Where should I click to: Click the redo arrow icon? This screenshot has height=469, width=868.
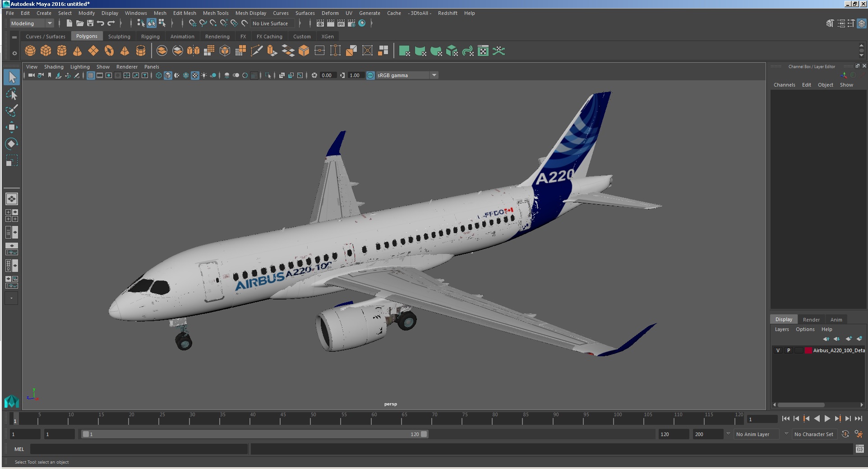pos(111,23)
